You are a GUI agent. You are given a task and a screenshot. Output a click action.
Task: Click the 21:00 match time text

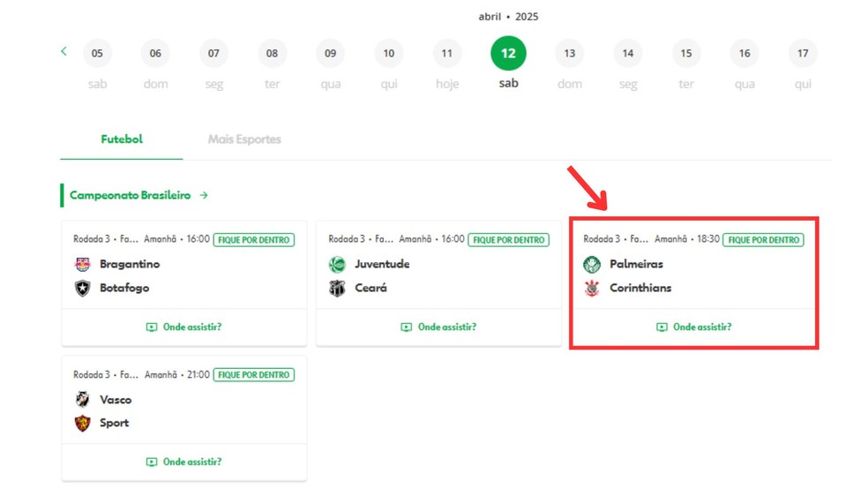[198, 375]
